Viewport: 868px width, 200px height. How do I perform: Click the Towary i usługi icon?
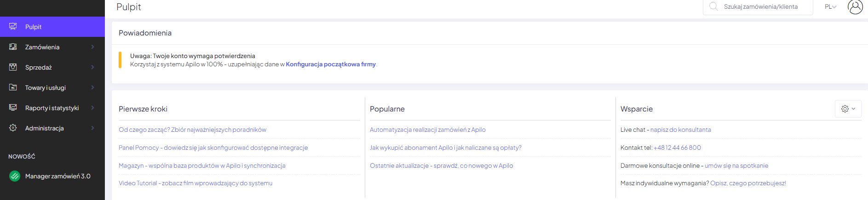click(13, 88)
